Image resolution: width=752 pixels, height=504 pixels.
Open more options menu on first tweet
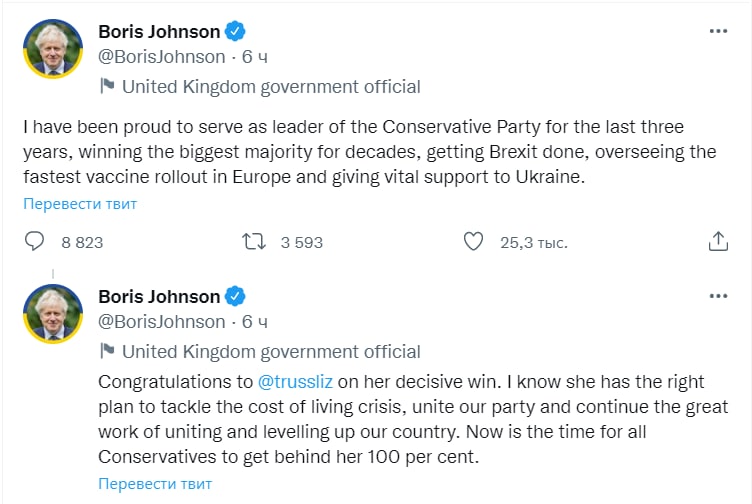[x=718, y=31]
